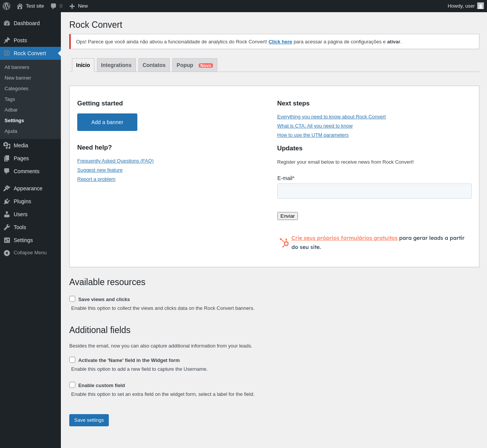
Task: Click the 'Novo' badge on Popup tab
Action: [206, 65]
